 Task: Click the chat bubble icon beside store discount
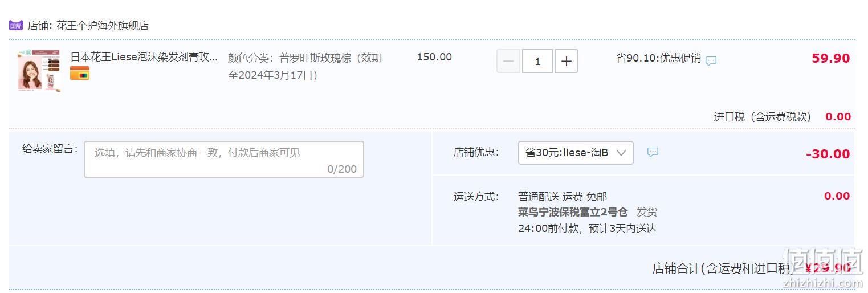coord(653,152)
